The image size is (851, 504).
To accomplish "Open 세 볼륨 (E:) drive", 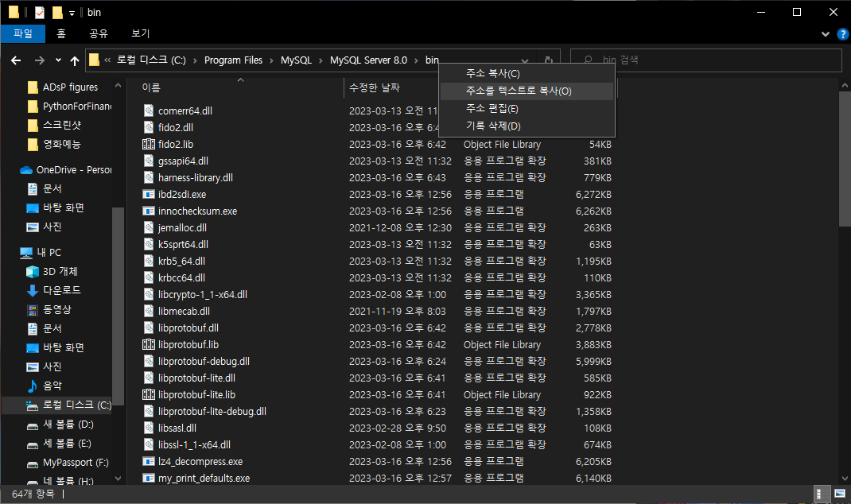I will 67,444.
